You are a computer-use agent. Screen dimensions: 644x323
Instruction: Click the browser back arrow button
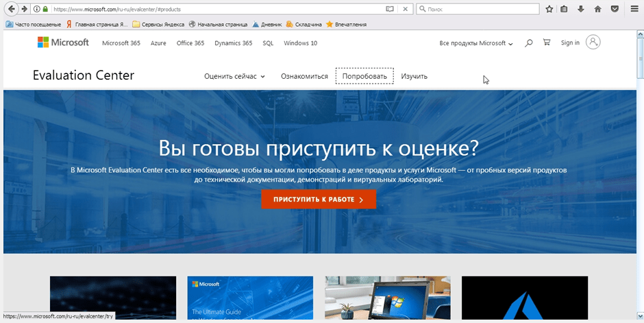click(x=10, y=9)
